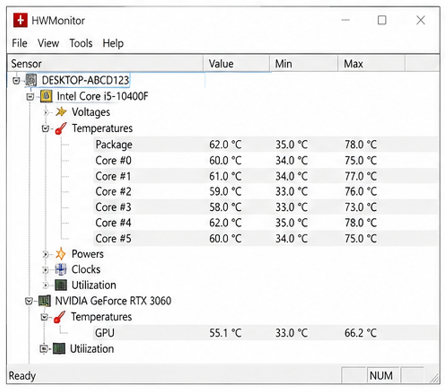The width and height of the screenshot is (445, 392).
Task: Click the window resize grip corner
Action: [x=434, y=378]
